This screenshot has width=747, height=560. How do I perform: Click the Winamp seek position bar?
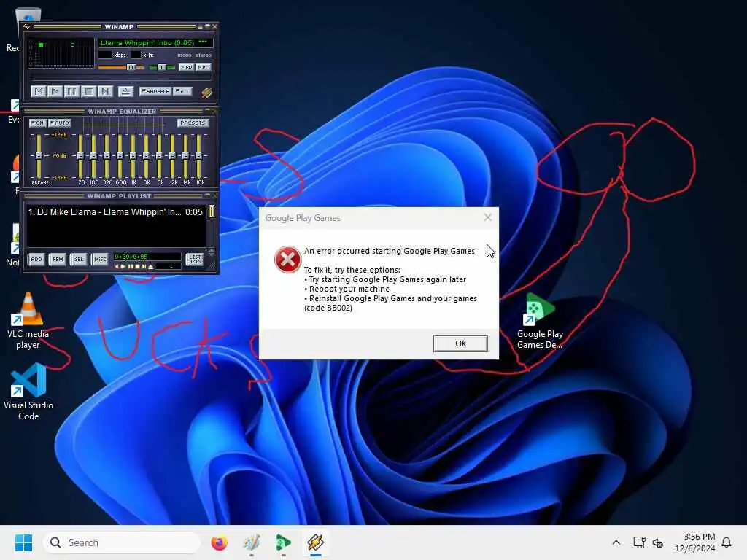click(121, 77)
